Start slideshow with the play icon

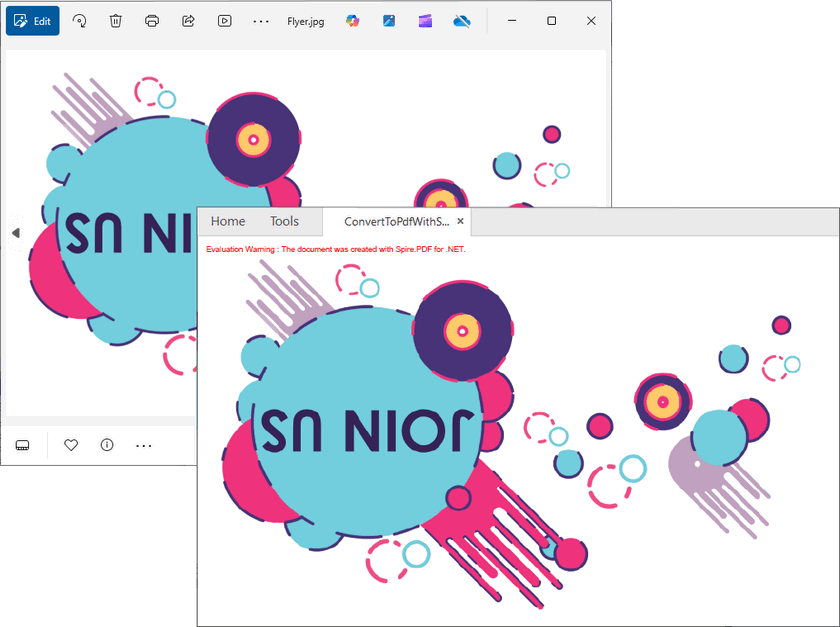[224, 21]
